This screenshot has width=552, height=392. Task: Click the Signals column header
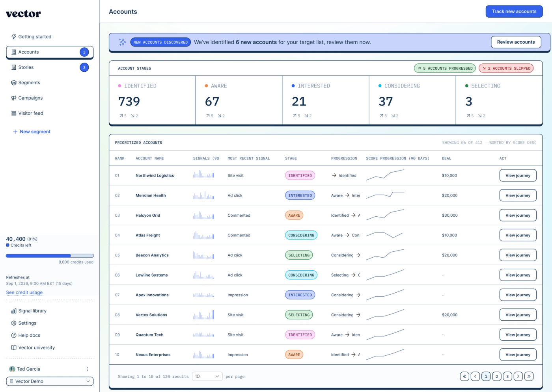(206, 158)
